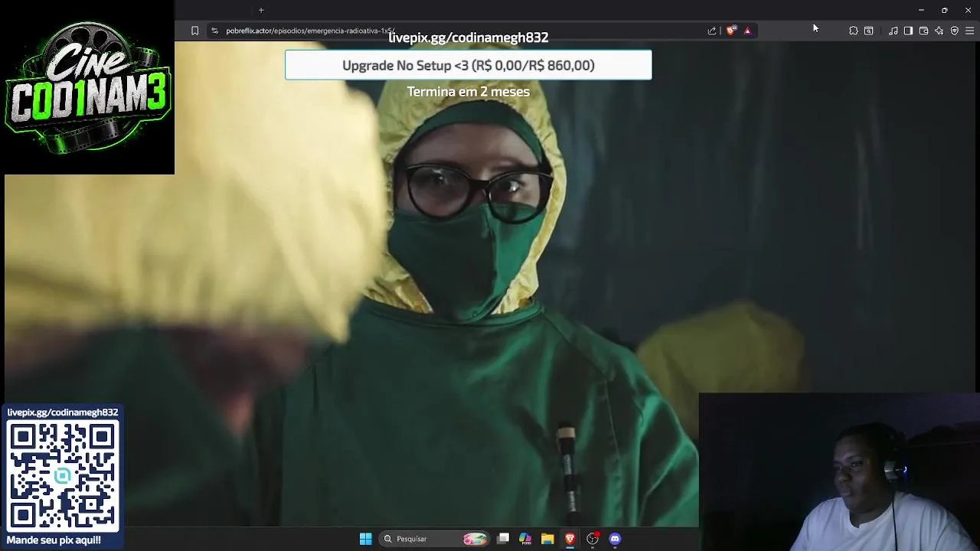Viewport: 980px width, 551px height.
Task: Open the Brave Wallet icon
Action: 923,31
